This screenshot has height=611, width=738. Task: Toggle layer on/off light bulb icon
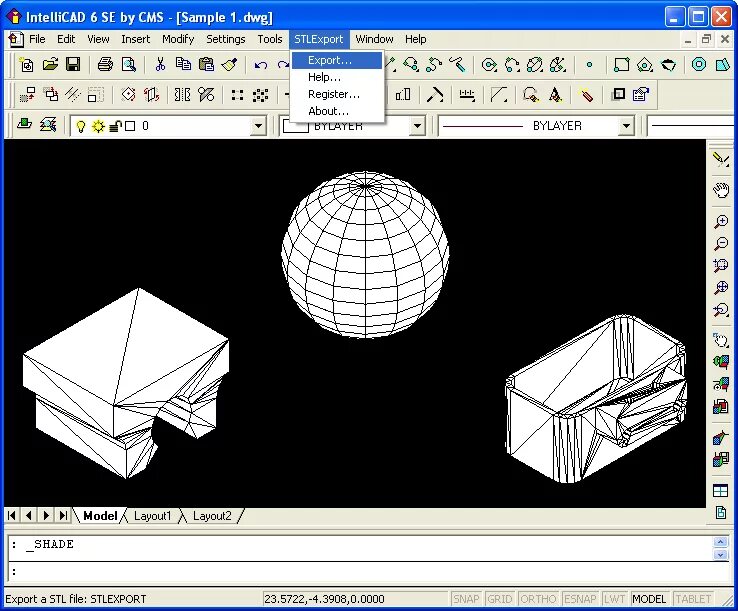coord(81,126)
